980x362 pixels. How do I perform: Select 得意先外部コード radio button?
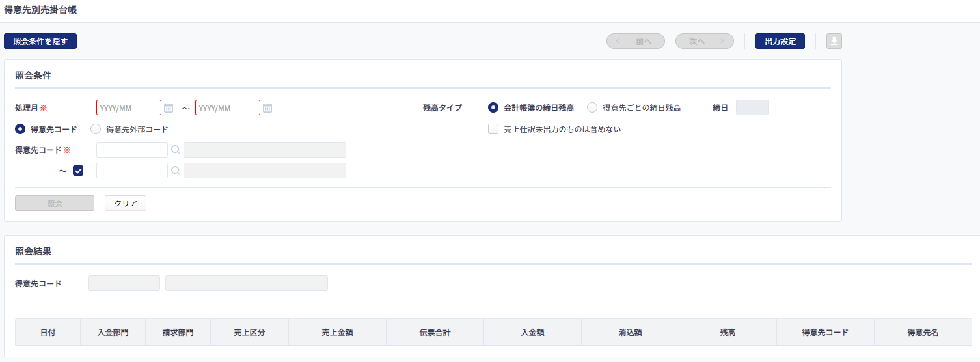click(96, 129)
